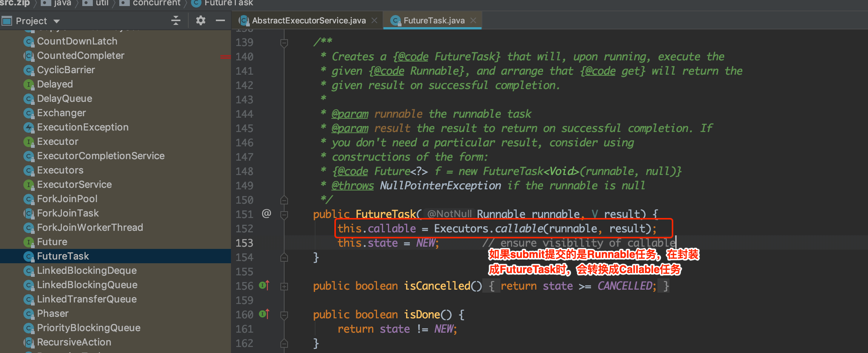Select the FutureTask.java tab
The width and height of the screenshot is (868, 353).
tap(434, 20)
